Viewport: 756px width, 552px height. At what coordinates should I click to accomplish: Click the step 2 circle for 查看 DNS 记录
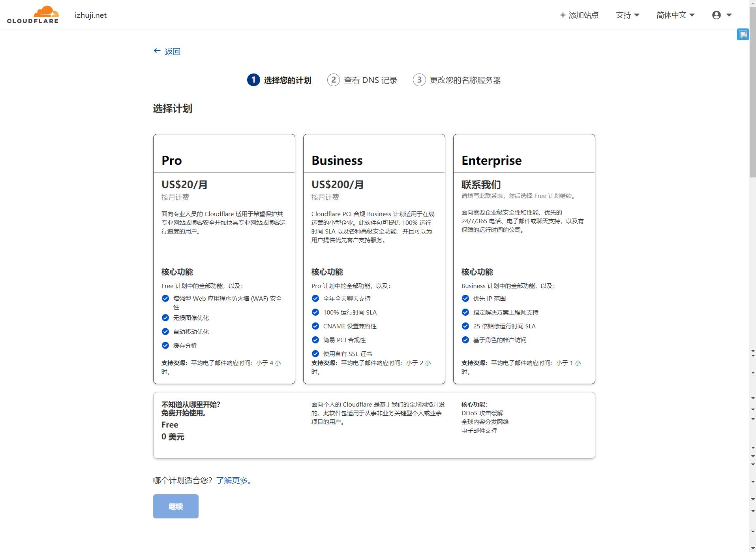click(x=334, y=80)
